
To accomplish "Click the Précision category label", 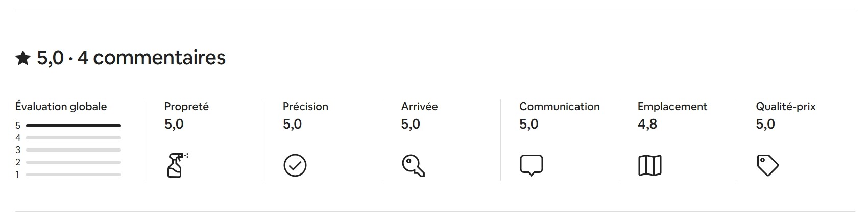I will 305,107.
